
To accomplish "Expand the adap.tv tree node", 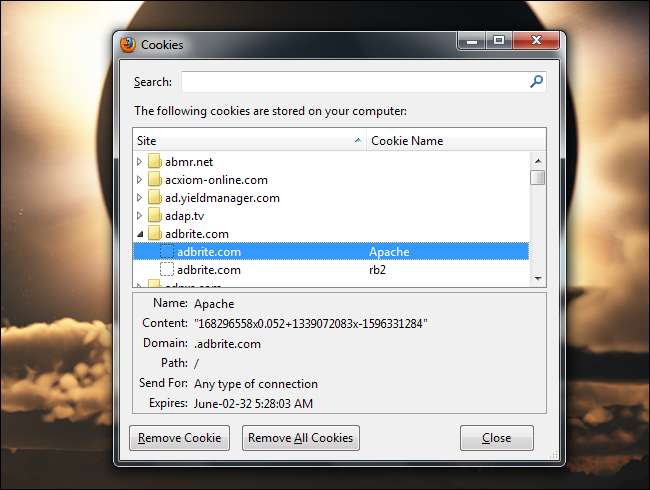I will 140,216.
